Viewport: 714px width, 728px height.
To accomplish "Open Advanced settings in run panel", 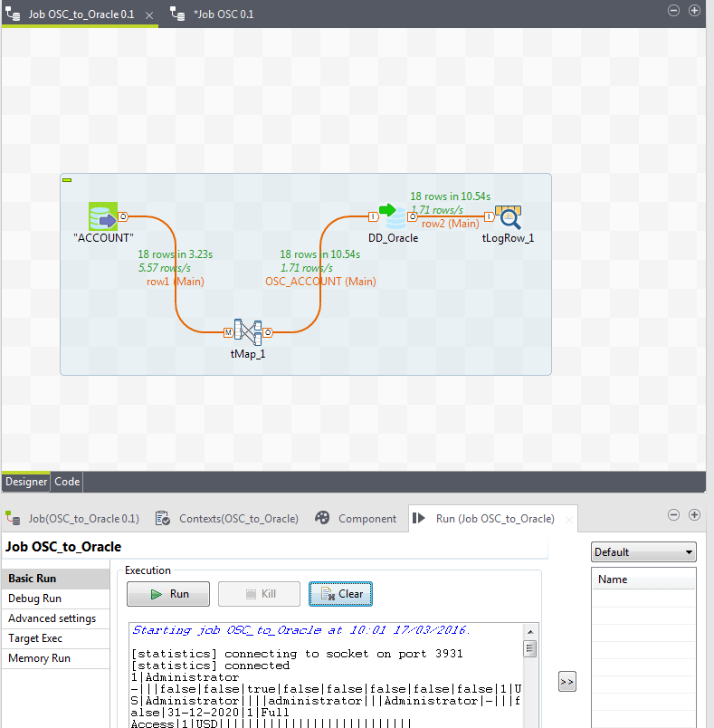I will pos(52,618).
